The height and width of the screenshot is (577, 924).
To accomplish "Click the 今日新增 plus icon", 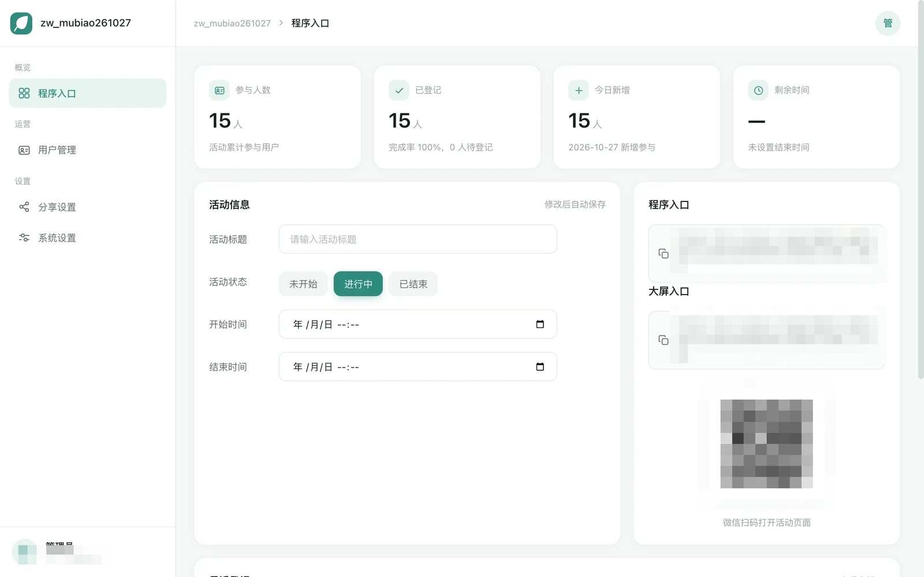I will point(579,90).
